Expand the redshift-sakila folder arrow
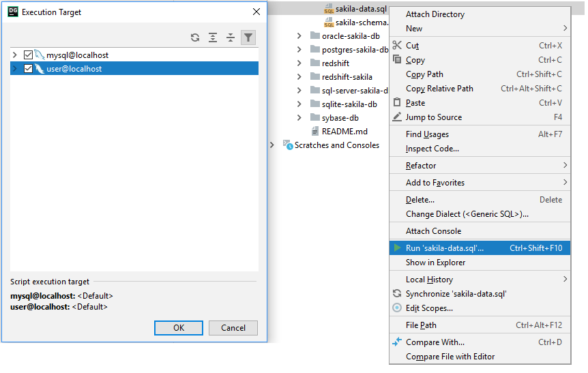This screenshot has height=373, width=588. pos(299,77)
